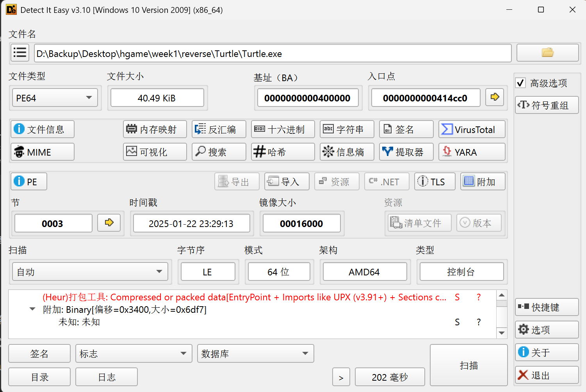Screen dimensions: 586x392
Task: Open MIME viewer
Action: 43,152
